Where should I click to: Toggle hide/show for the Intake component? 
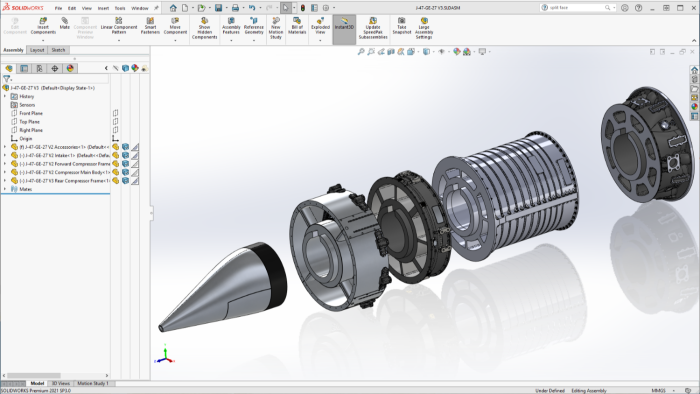click(116, 155)
